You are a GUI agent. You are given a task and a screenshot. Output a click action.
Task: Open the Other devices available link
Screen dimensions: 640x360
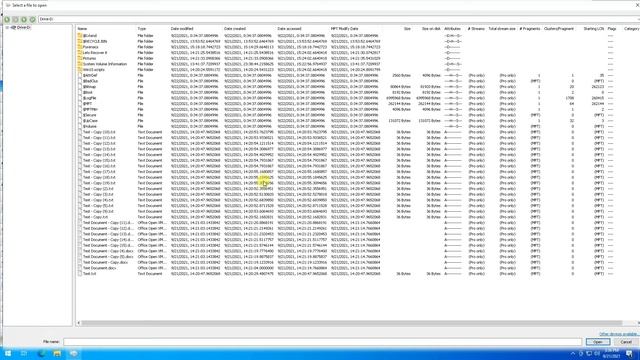coord(619,334)
